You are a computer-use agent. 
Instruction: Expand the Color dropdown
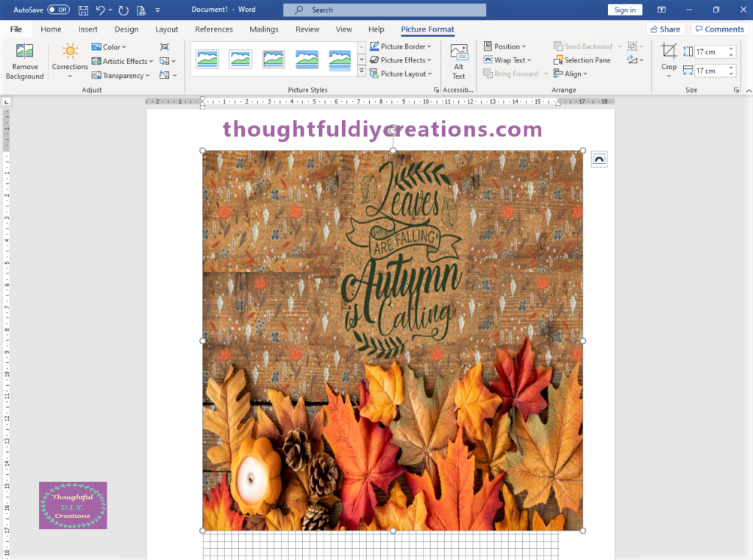[110, 47]
